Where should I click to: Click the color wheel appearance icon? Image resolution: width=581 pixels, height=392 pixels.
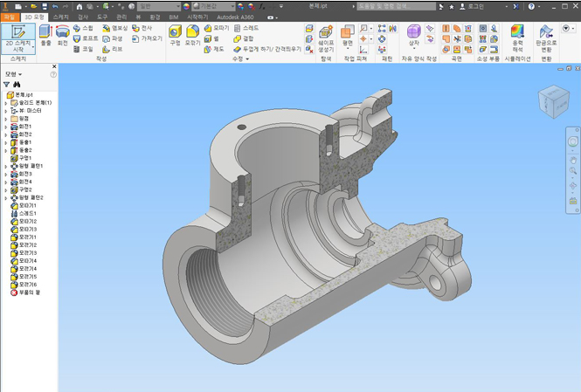point(186,6)
